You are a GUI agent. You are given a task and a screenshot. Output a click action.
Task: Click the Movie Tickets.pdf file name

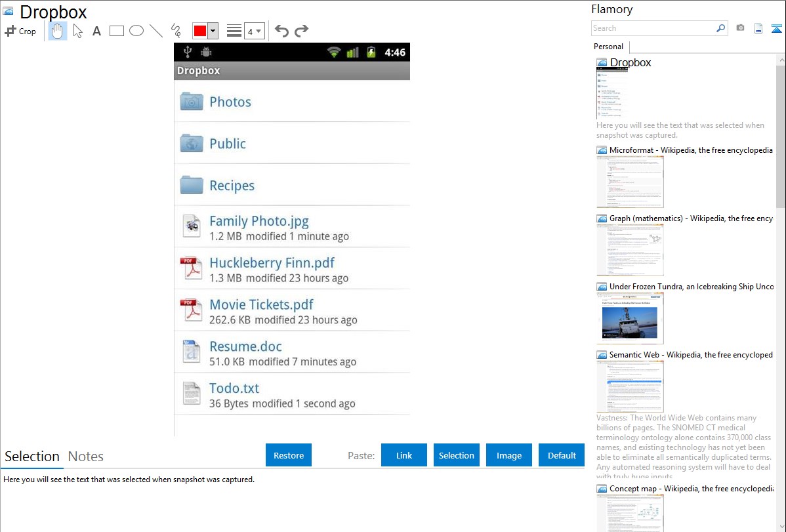point(261,304)
